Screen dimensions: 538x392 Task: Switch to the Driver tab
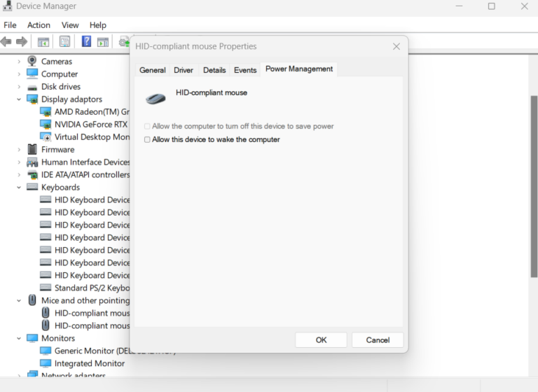(184, 70)
